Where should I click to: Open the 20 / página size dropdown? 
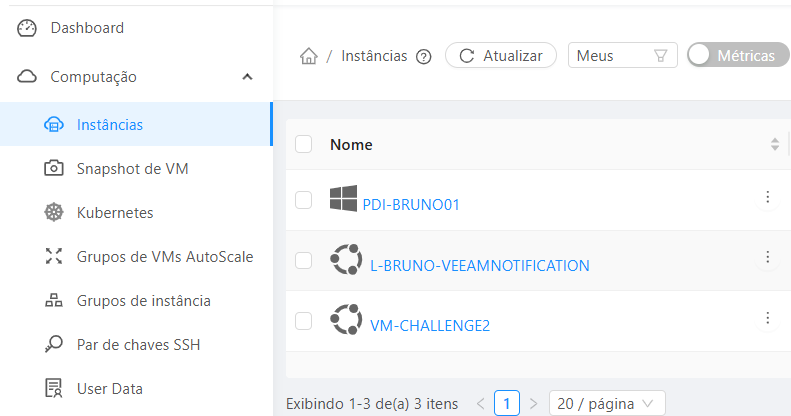point(607,404)
